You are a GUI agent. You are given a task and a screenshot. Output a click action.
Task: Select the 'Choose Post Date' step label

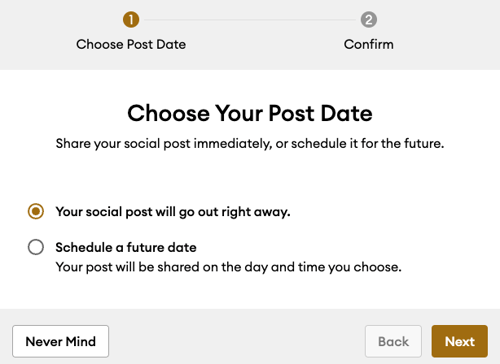click(x=131, y=44)
